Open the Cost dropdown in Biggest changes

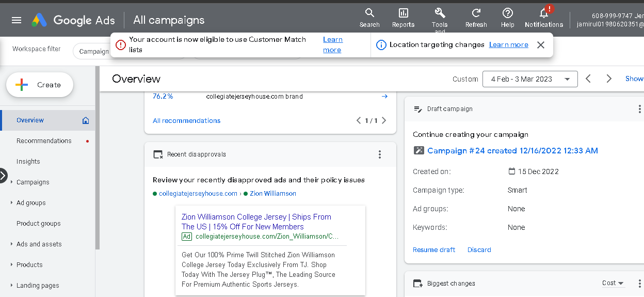click(613, 283)
